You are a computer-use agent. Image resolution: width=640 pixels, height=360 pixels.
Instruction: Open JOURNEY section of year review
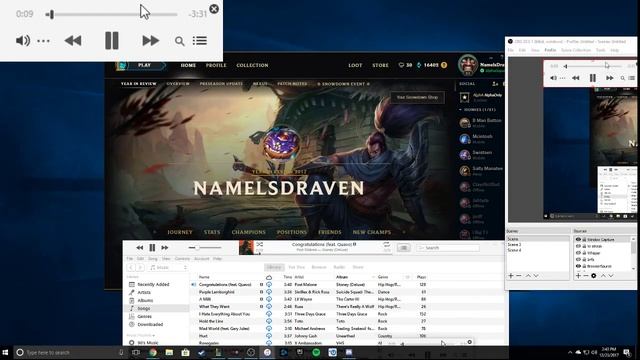tap(180, 232)
